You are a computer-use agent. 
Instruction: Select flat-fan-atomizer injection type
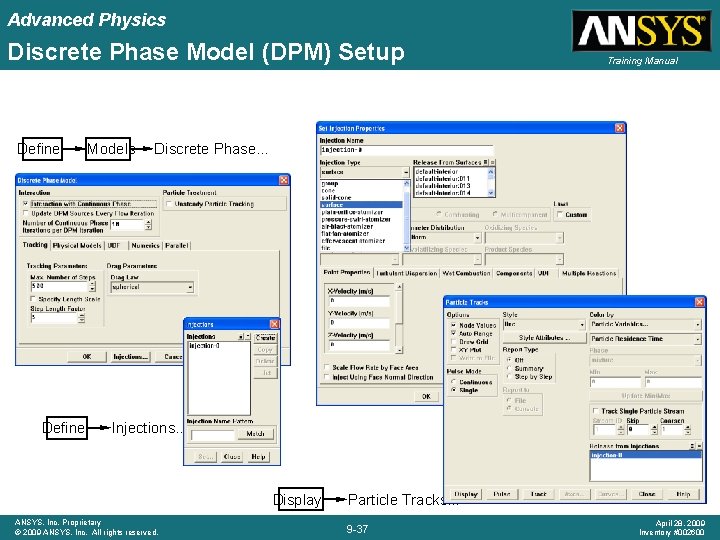point(361,234)
